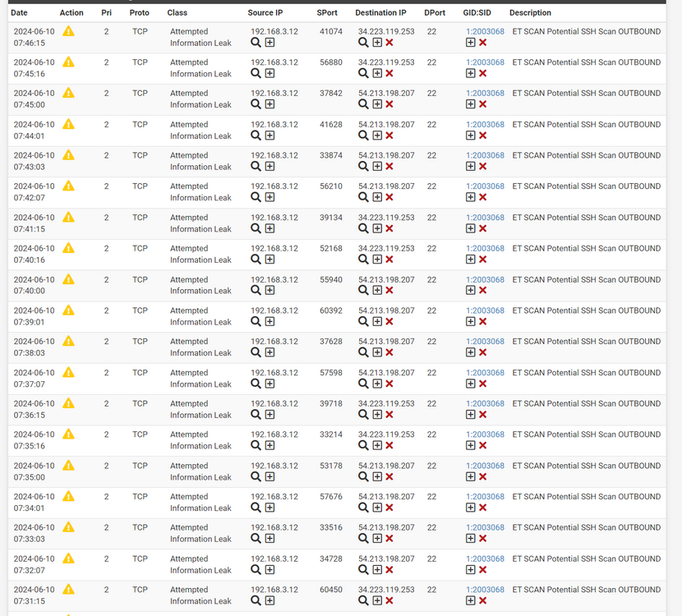Open rule link 1:2003068 in 07:36:15 row
682x616 pixels.
pyautogui.click(x=485, y=403)
